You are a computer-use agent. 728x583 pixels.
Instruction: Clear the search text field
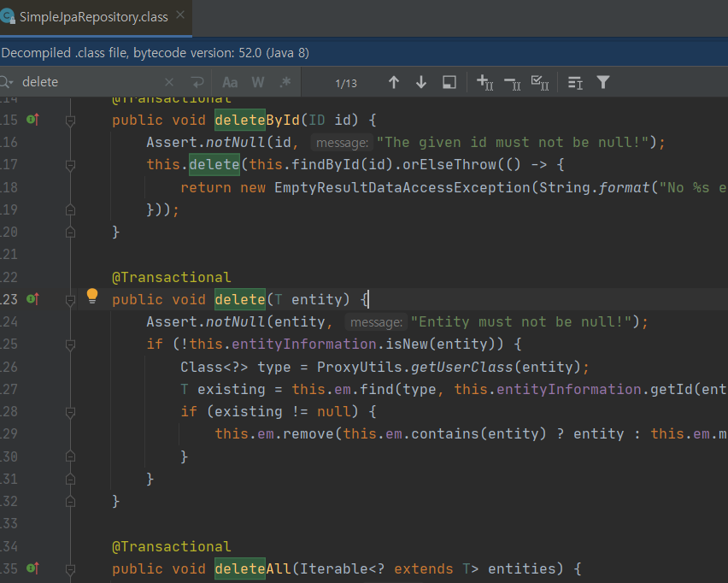pyautogui.click(x=169, y=82)
